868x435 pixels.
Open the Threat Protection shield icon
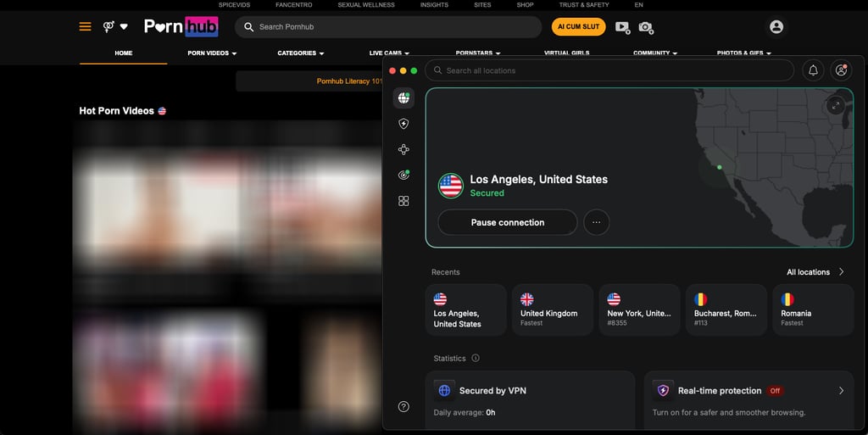[x=403, y=124]
